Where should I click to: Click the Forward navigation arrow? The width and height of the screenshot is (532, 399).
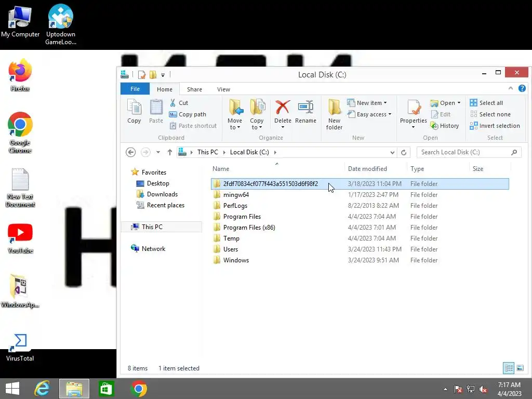[145, 152]
